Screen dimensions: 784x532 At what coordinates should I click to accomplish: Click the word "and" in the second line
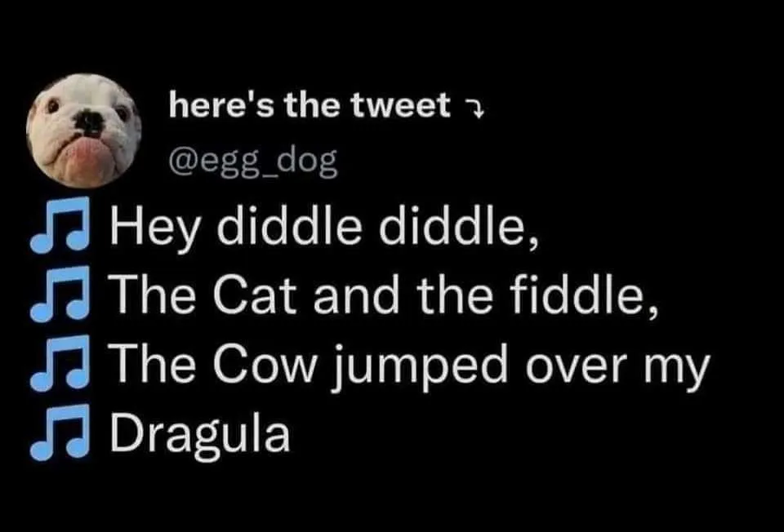pyautogui.click(x=356, y=295)
